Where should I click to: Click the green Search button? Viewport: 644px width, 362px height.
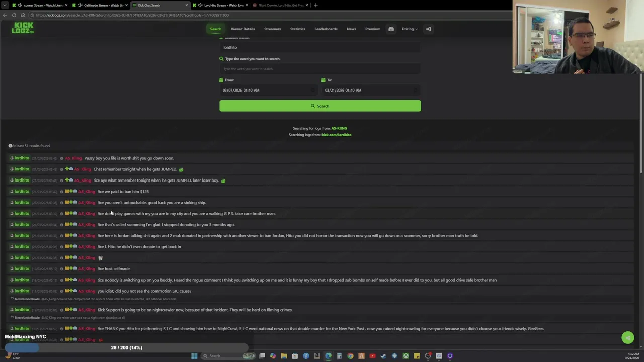320,106
